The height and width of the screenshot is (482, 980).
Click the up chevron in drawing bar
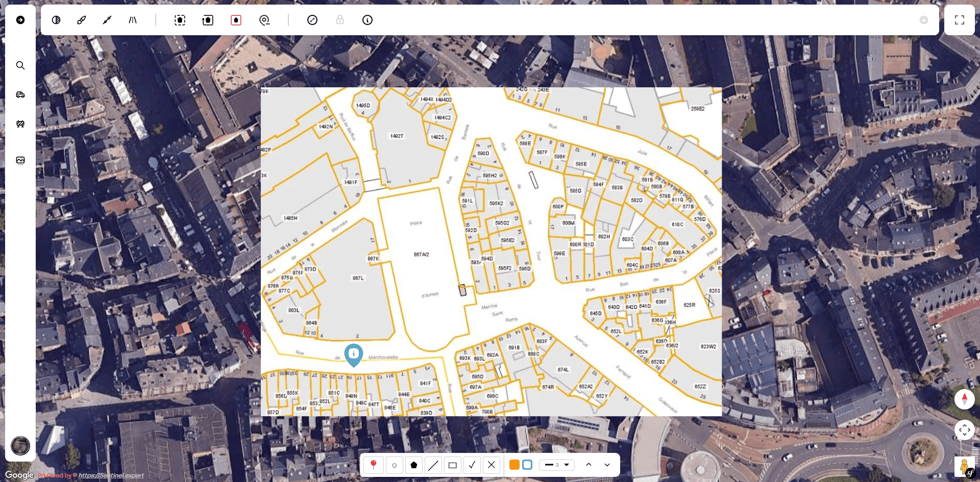coord(589,465)
